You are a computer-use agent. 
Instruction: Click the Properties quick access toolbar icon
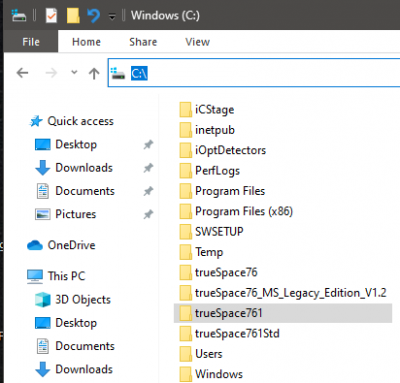coord(51,16)
